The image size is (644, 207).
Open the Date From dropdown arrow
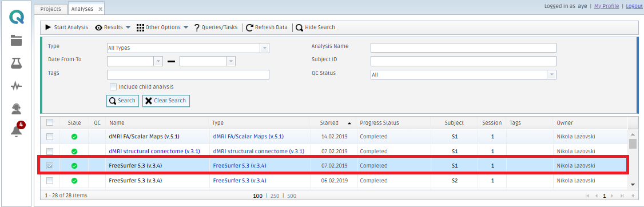(158, 61)
